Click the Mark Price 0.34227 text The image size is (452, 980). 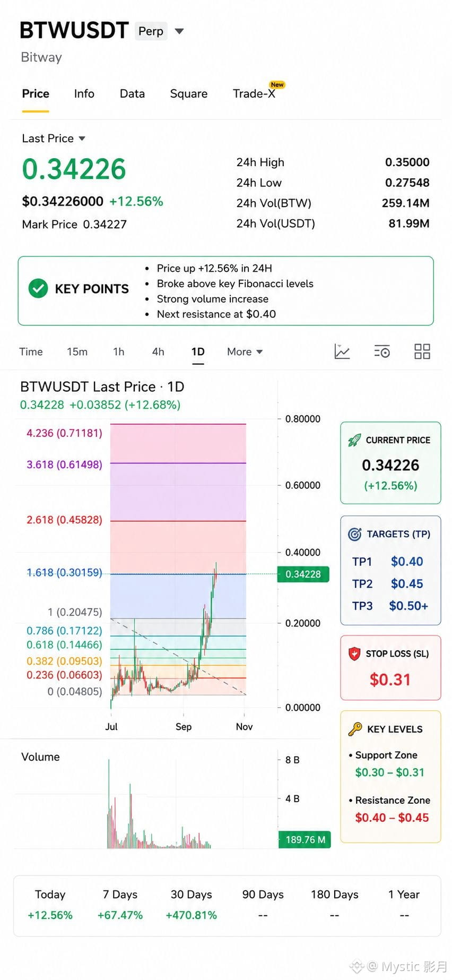tap(74, 225)
